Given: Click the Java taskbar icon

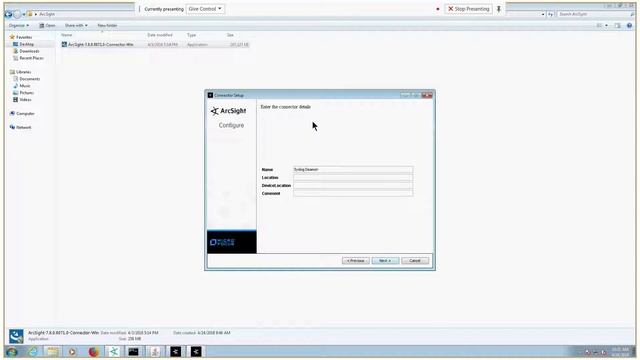Looking at the screenshot, I should [155, 351].
